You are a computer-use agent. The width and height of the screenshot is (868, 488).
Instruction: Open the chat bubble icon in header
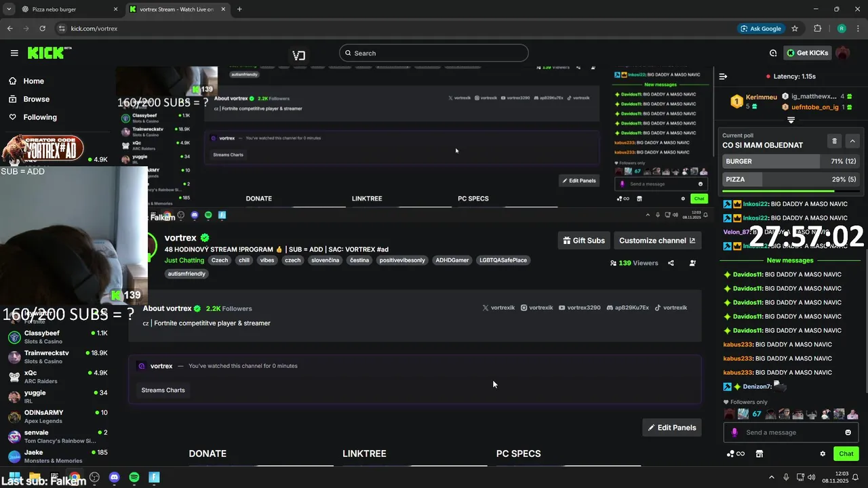[773, 53]
